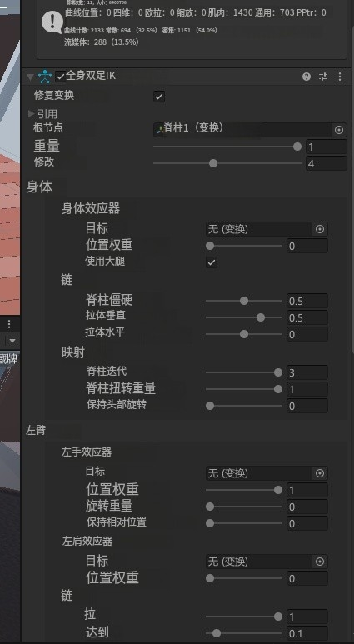The width and height of the screenshot is (354, 644).
Task: Open the dropdown arrow left of inspector
Action: tap(12, 341)
